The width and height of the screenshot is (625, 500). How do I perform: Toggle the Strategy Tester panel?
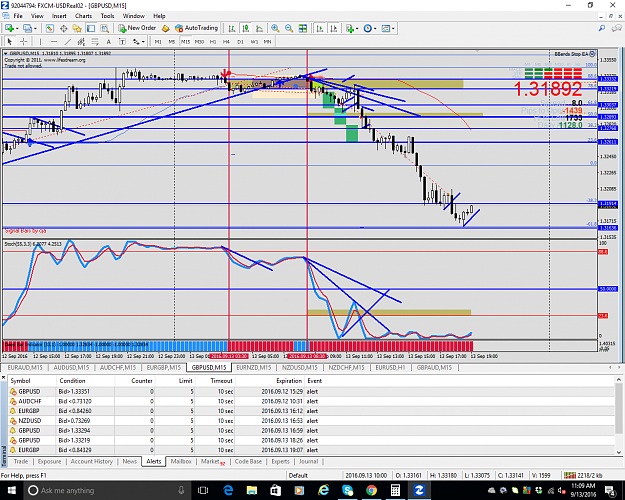tap(104, 28)
